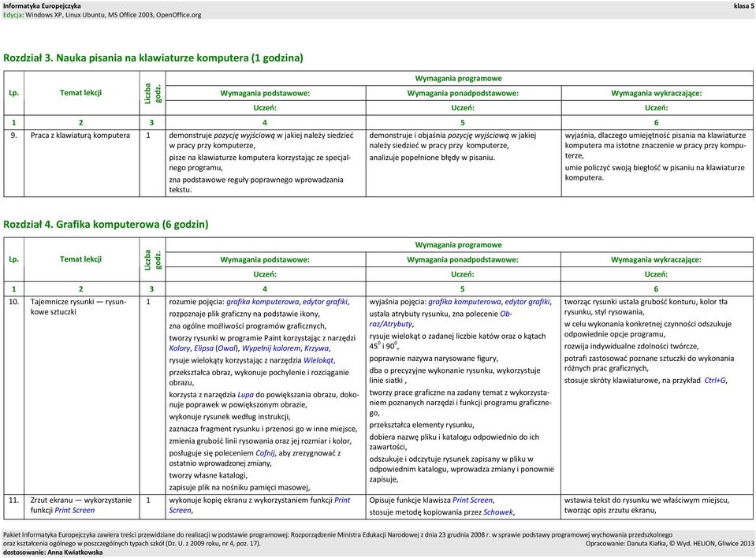This screenshot has width=756, height=558.
Task: Click "analizuje popełnione błędy w pisaniu."
Action: 432,158
